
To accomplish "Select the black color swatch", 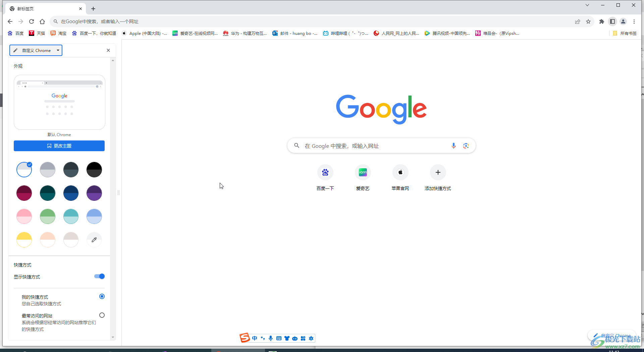I will pos(94,170).
